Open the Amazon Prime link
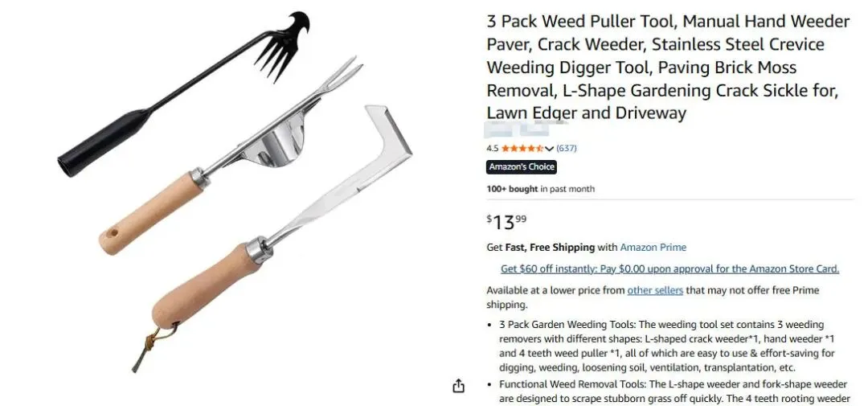 click(653, 248)
